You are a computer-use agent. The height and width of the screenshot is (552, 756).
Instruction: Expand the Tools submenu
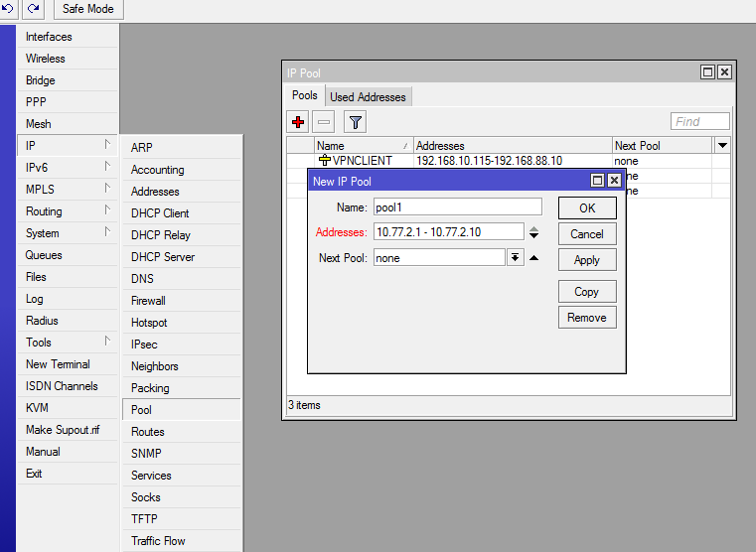tap(68, 343)
